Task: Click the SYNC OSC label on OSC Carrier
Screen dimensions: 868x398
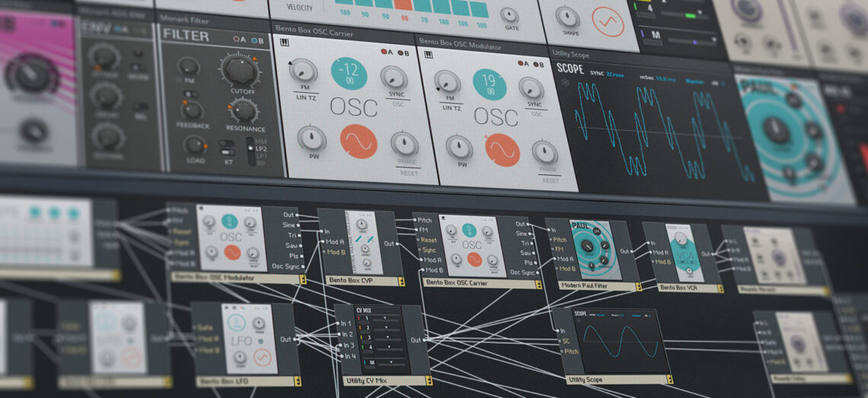Action: click(397, 99)
